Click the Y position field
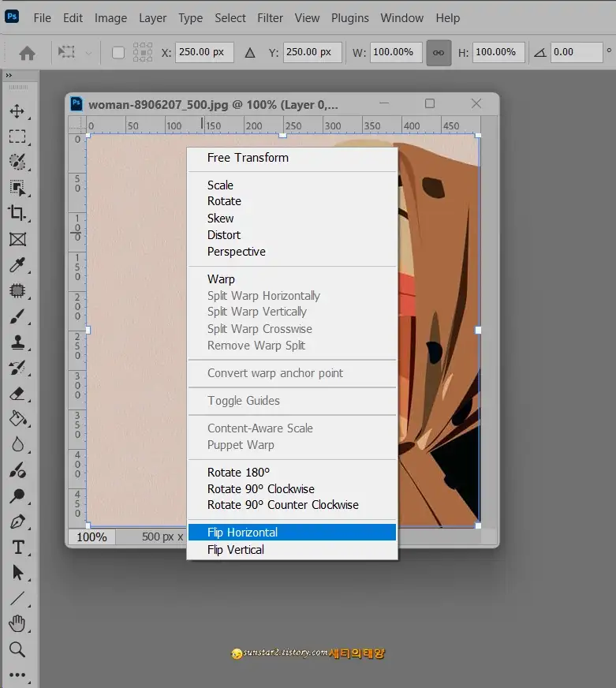This screenshot has height=688, width=616. [x=312, y=52]
